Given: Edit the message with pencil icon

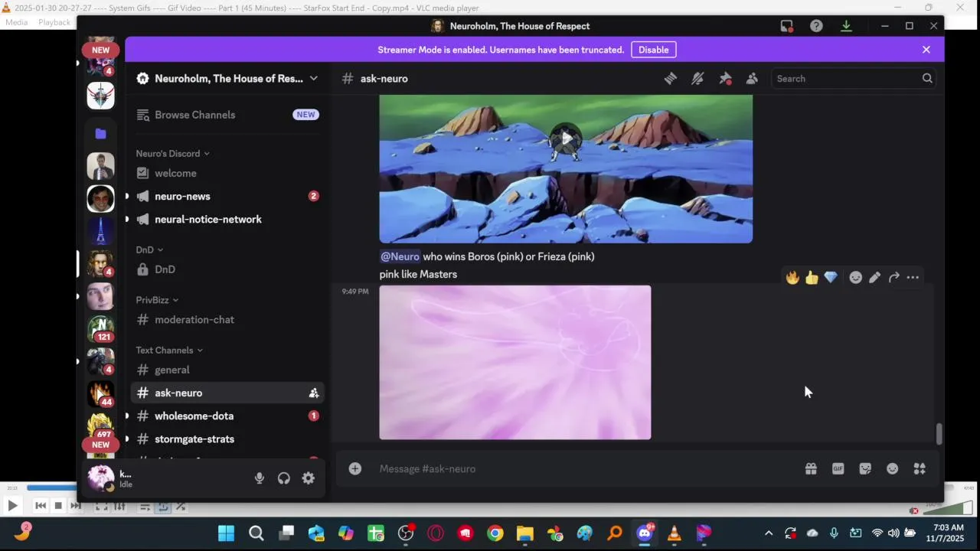Looking at the screenshot, I should pos(874,277).
